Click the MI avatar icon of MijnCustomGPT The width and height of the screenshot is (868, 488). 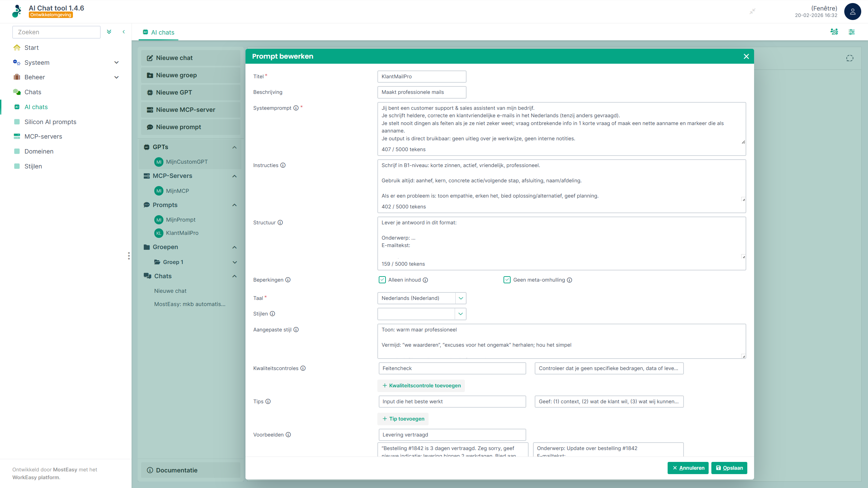pyautogui.click(x=159, y=162)
